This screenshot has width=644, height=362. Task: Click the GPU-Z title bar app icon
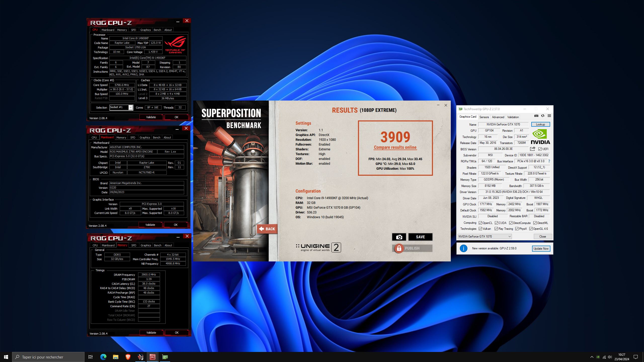pos(460,109)
